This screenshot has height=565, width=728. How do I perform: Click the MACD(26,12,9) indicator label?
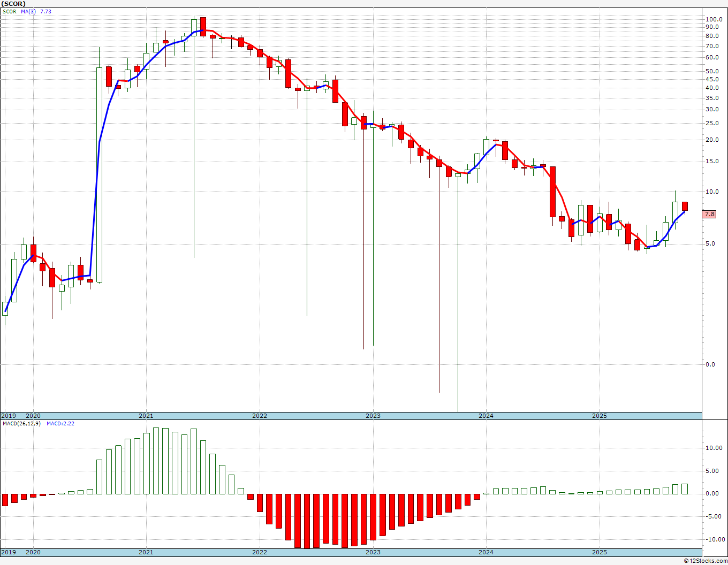point(21,424)
